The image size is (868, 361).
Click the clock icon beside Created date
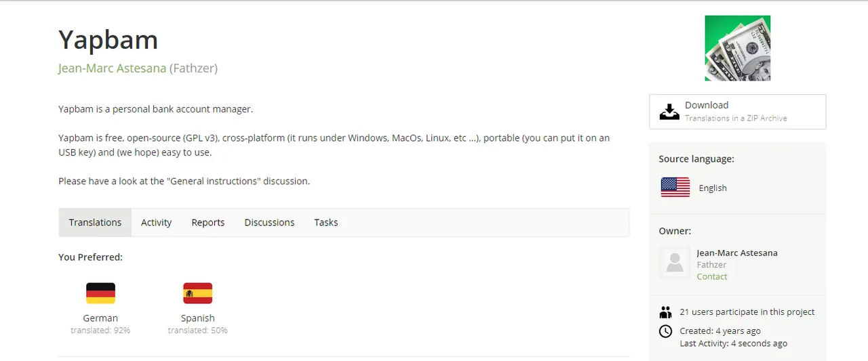click(666, 331)
